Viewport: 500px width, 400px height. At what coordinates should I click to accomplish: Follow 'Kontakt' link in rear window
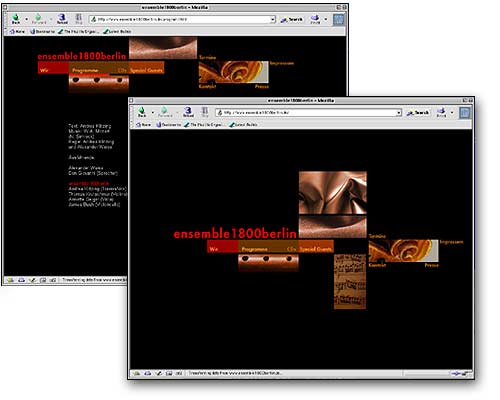207,86
